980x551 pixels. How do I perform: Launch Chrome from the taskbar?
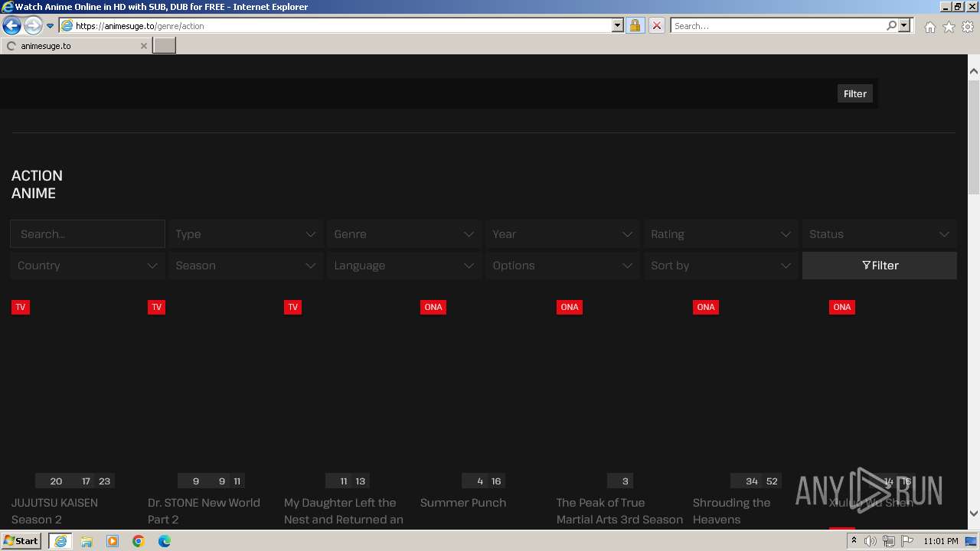tap(139, 541)
